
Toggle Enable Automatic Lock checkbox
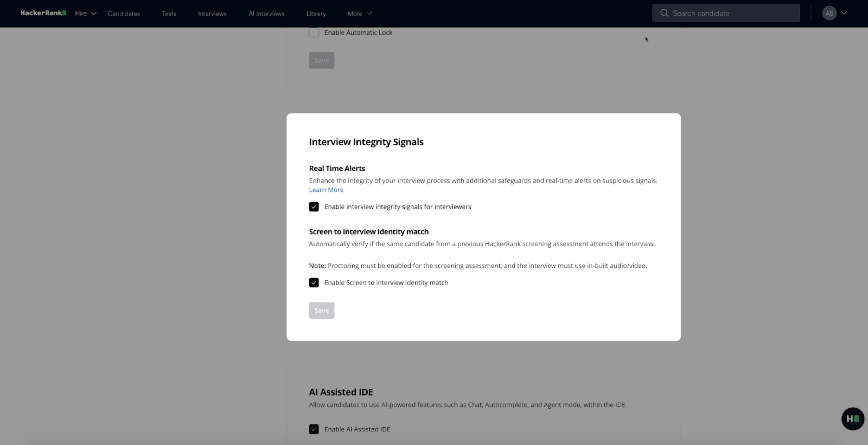(x=314, y=33)
